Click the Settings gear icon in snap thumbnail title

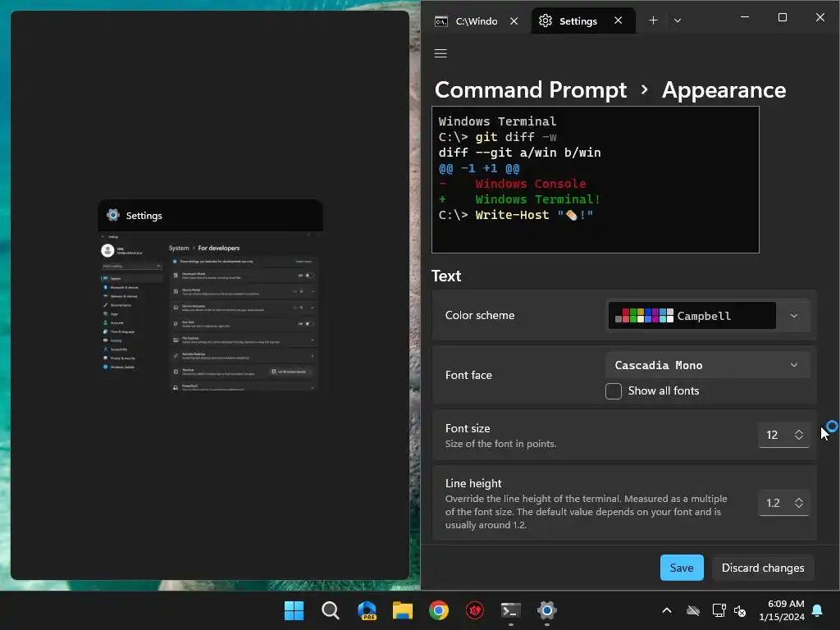click(113, 215)
